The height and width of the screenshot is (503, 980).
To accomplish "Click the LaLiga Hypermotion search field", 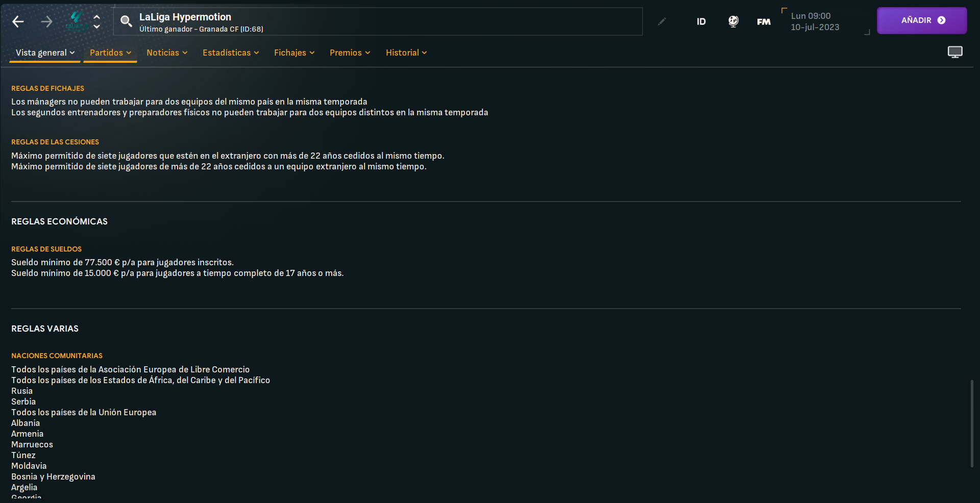I will [x=378, y=21].
